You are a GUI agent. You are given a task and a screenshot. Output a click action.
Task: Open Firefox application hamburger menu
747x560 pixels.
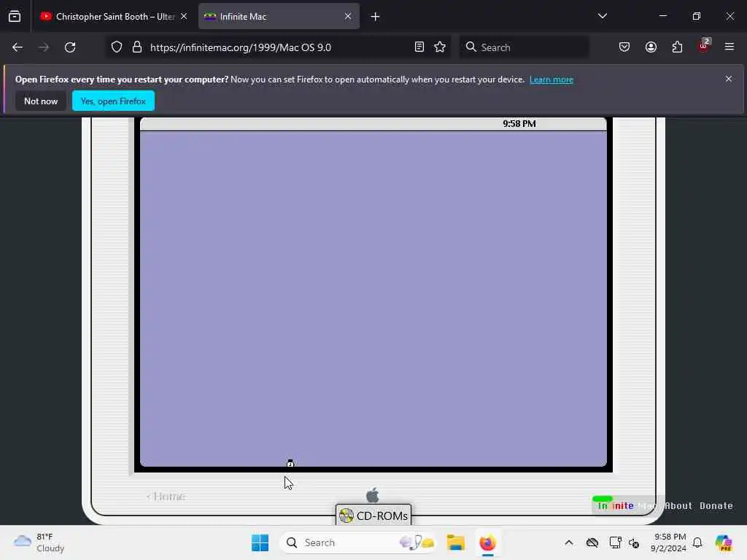729,47
